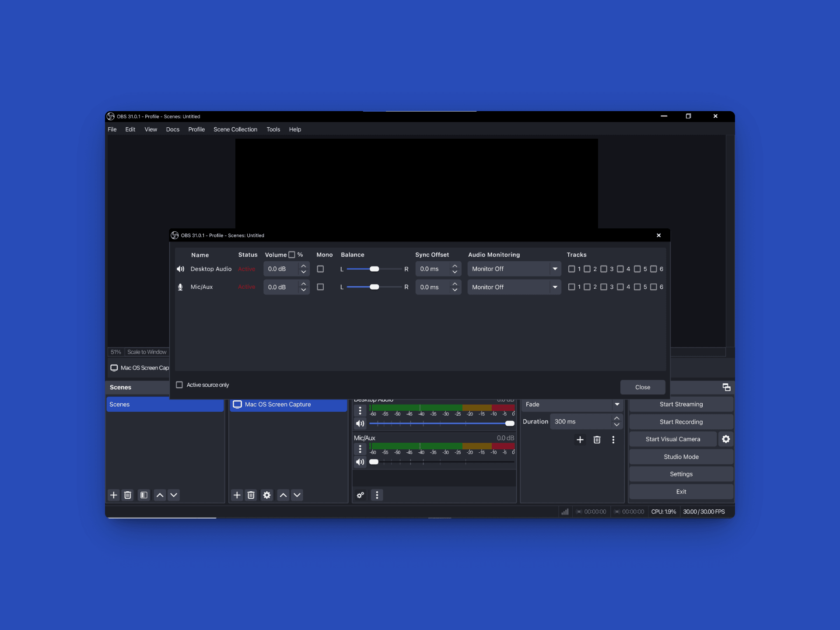The image size is (840, 630).
Task: Open scene filters icon
Action: (x=143, y=495)
